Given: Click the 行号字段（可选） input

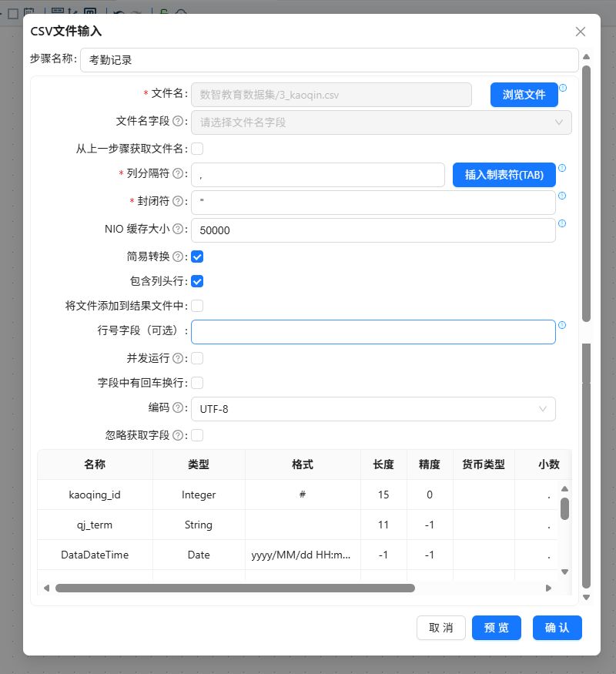Looking at the screenshot, I should (x=373, y=332).
